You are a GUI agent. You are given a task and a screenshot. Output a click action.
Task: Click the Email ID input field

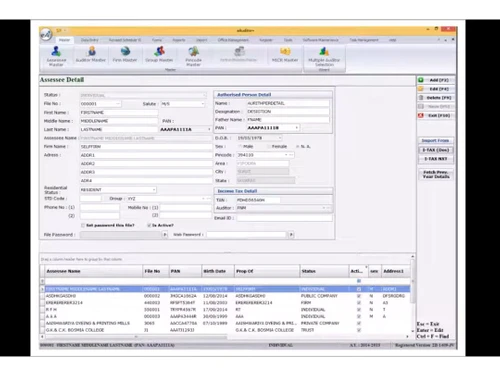click(x=284, y=218)
